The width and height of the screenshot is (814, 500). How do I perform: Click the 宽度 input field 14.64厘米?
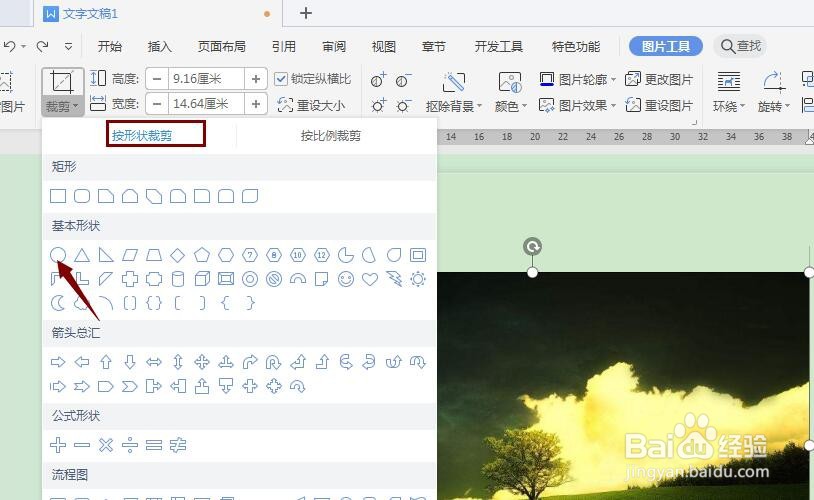[x=206, y=104]
